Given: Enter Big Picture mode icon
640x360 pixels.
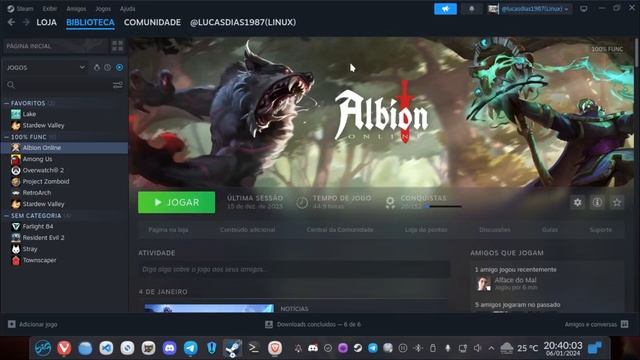Looking at the screenshot, I should tap(584, 9).
